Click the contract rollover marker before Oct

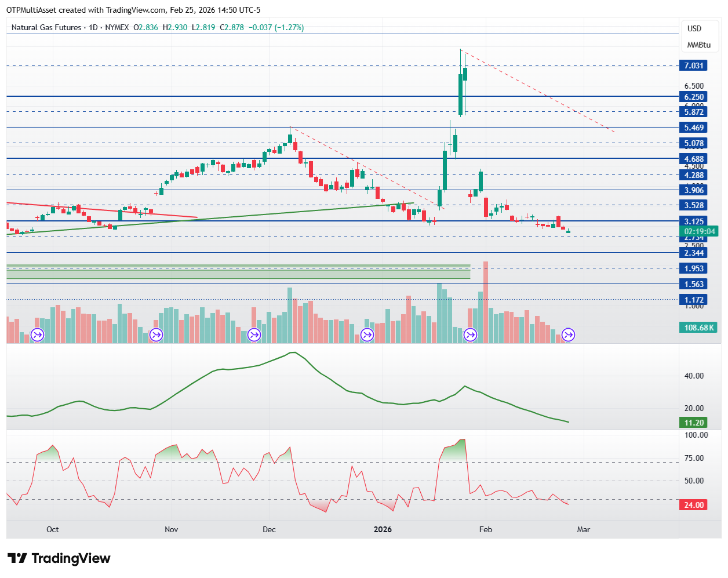(38, 335)
